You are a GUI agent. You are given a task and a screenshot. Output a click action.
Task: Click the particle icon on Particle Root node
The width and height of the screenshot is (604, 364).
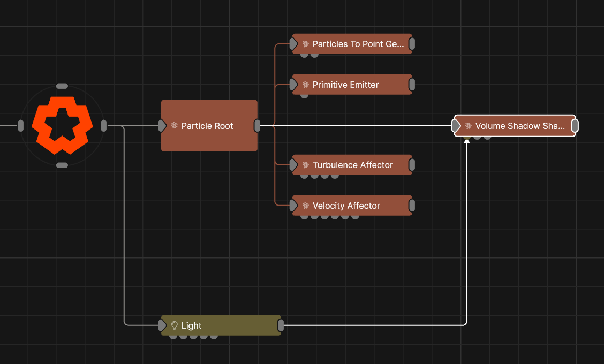(x=175, y=126)
